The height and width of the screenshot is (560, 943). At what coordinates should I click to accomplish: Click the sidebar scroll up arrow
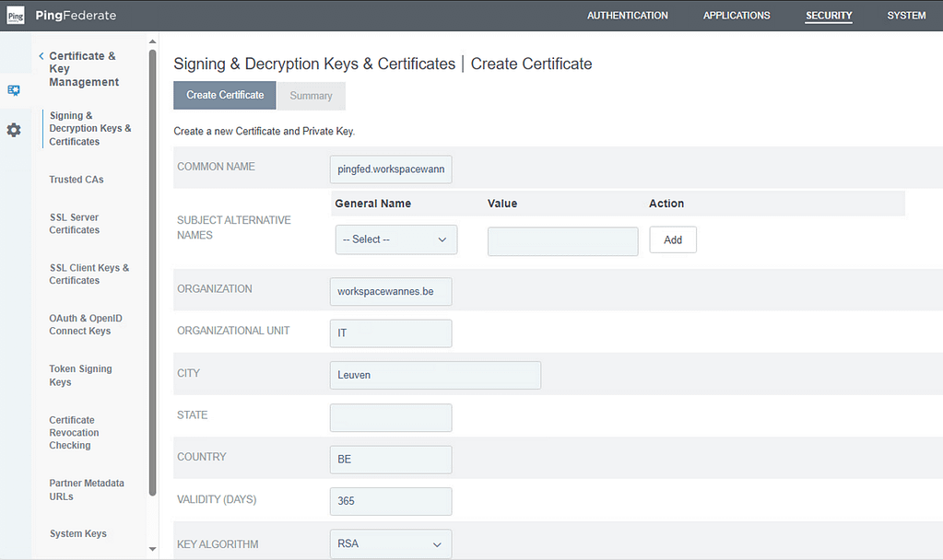click(x=152, y=41)
